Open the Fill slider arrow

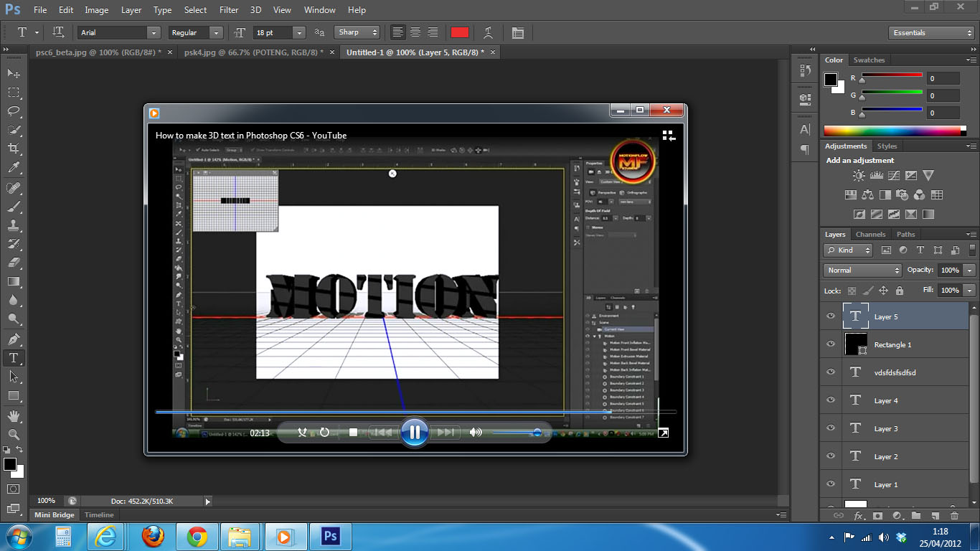(970, 291)
